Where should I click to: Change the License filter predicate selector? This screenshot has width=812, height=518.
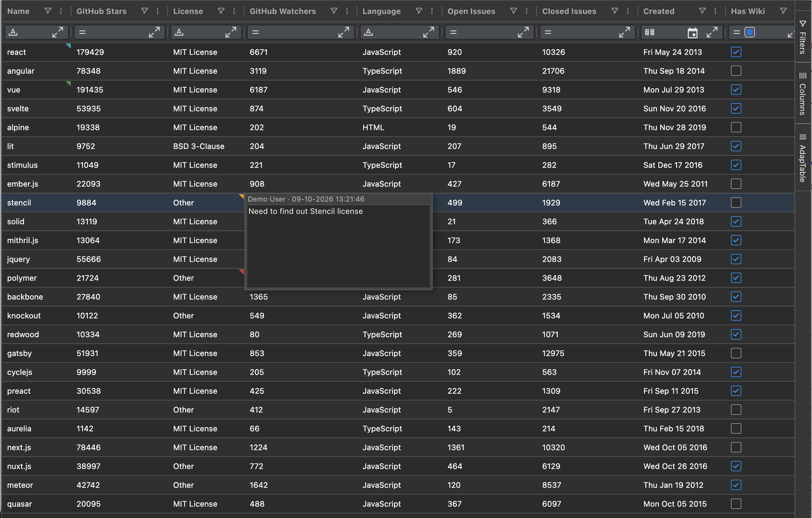pos(179,32)
